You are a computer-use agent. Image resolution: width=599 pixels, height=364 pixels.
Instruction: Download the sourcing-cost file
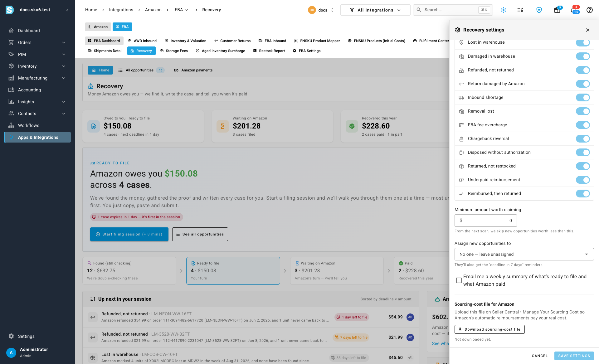489,329
